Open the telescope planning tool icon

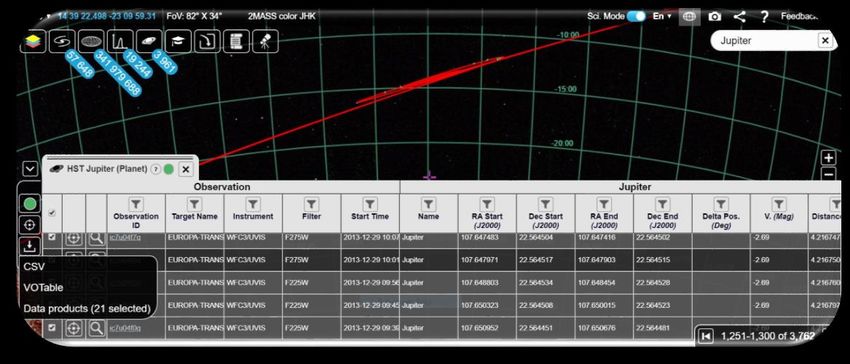(265, 41)
